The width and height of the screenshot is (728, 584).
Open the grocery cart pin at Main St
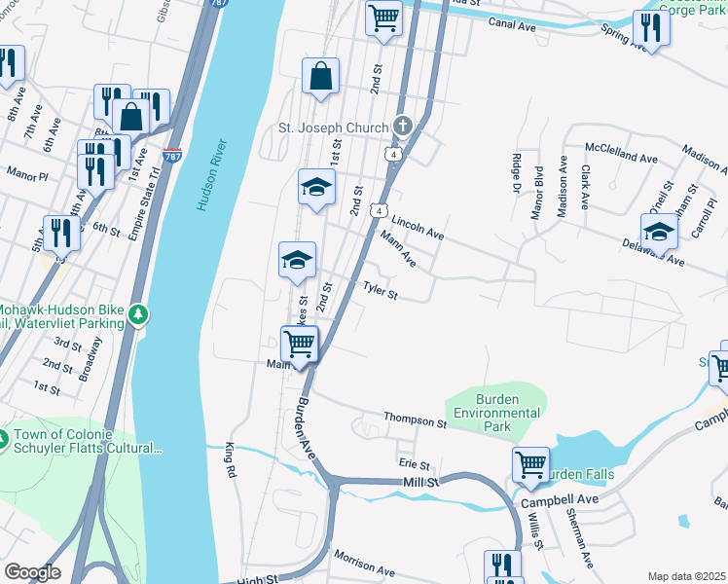pyautogui.click(x=300, y=347)
